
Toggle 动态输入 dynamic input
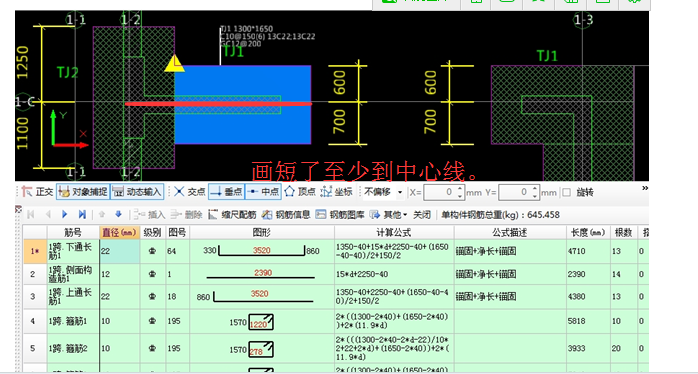(x=137, y=192)
